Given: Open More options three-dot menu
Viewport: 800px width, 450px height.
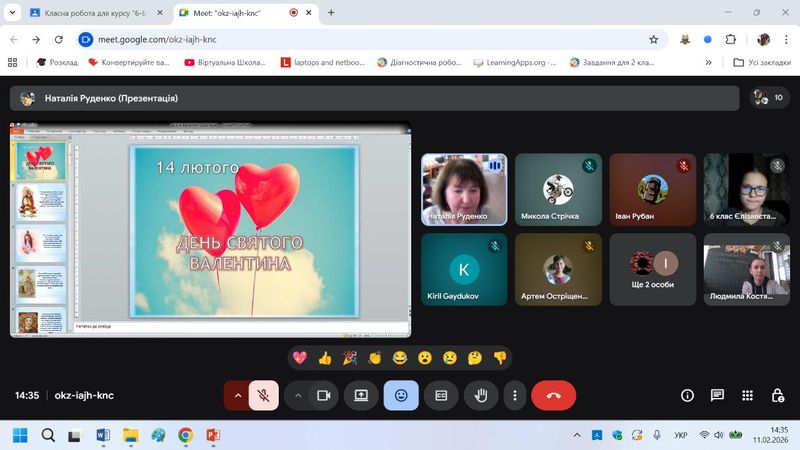Looking at the screenshot, I should (x=514, y=395).
